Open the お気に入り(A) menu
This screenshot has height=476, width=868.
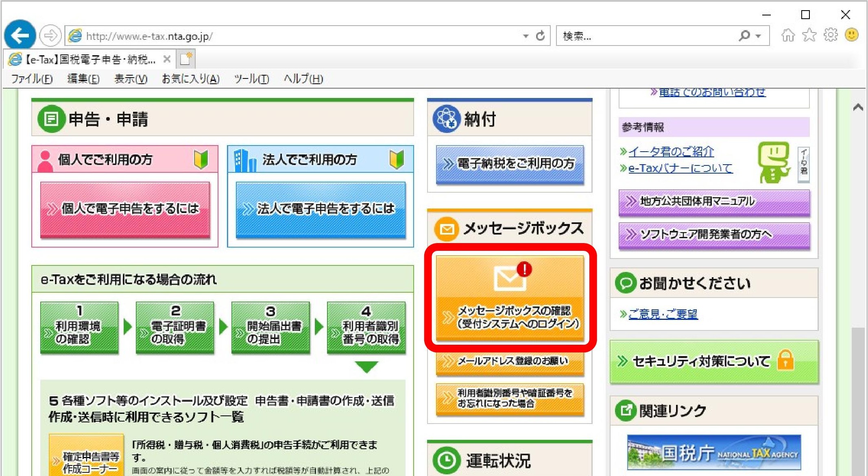click(190, 79)
